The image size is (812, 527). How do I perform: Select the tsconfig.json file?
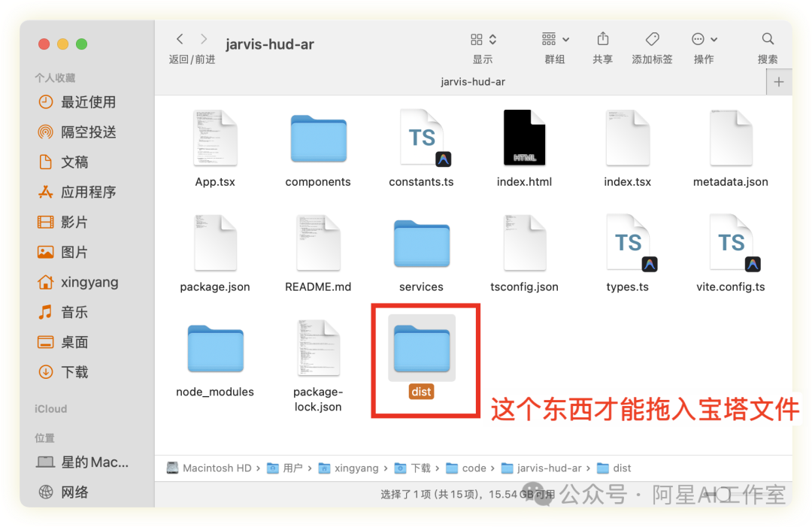(x=524, y=254)
